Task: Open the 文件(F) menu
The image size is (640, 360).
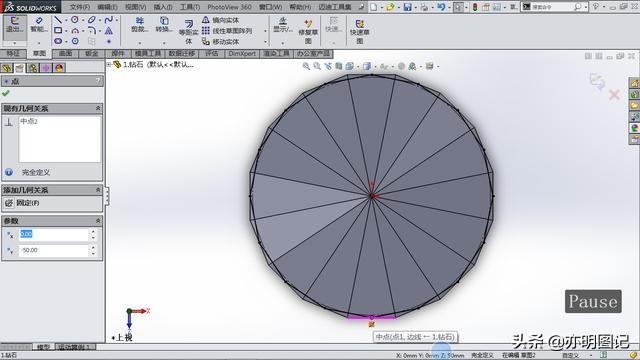Action: pos(80,7)
